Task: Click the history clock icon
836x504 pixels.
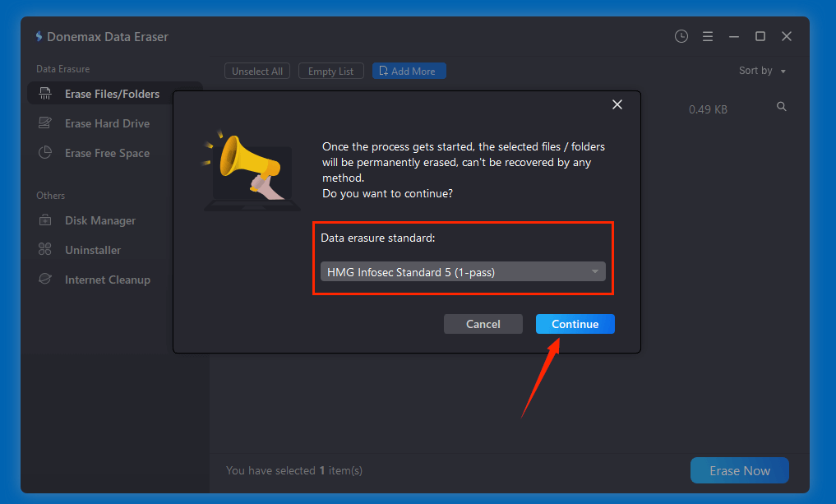Action: click(681, 36)
